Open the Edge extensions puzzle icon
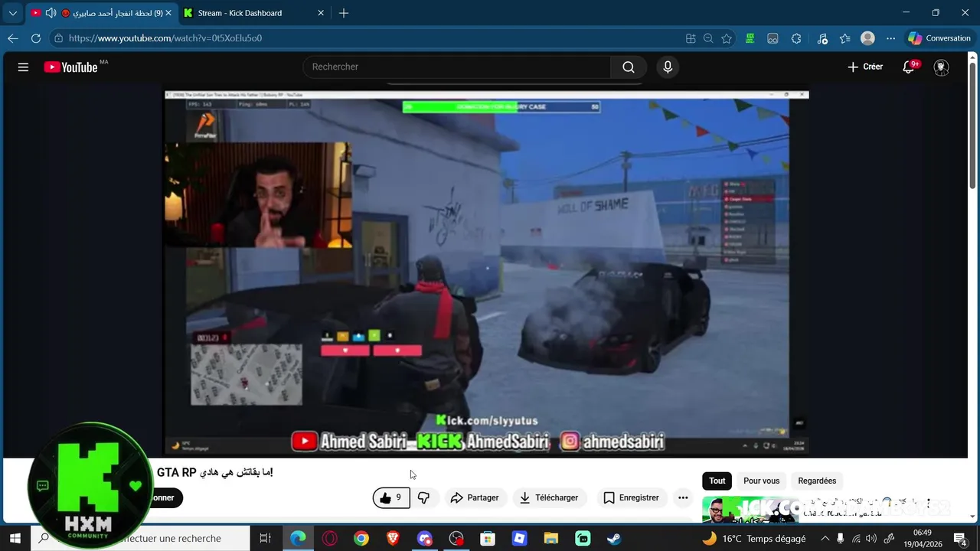This screenshot has width=980, height=551. tap(796, 38)
